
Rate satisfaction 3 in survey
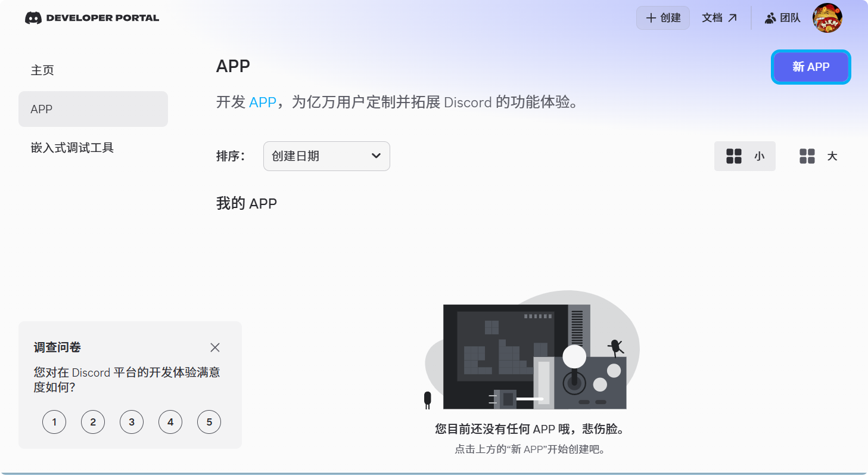132,422
